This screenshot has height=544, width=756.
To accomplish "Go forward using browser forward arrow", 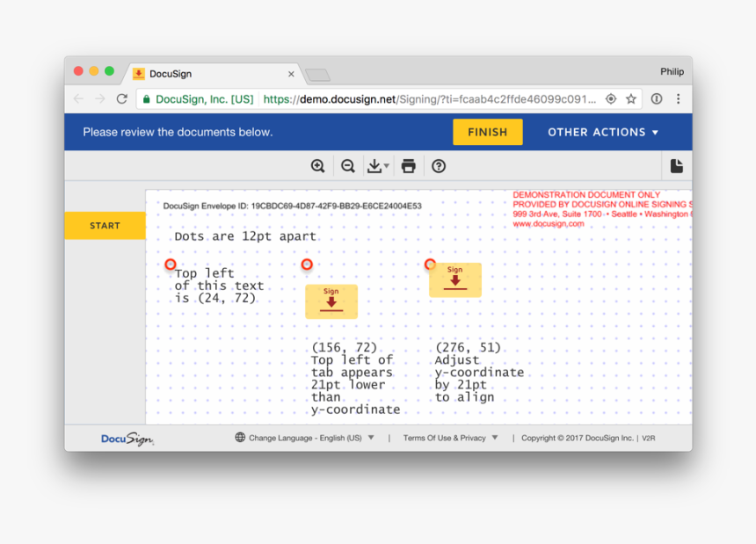I will [x=100, y=99].
